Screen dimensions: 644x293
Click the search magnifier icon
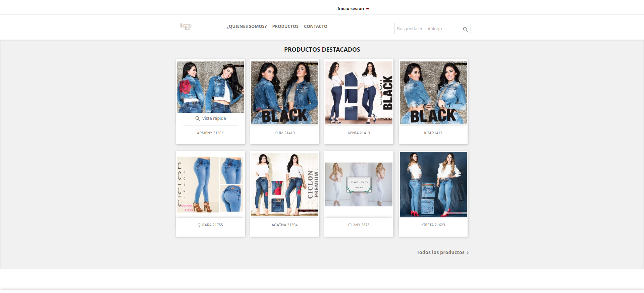465,29
